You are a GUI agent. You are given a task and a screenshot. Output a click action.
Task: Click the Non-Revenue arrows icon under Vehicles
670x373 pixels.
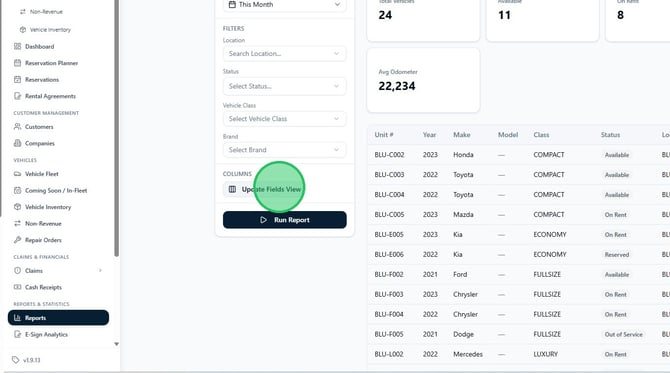18,223
